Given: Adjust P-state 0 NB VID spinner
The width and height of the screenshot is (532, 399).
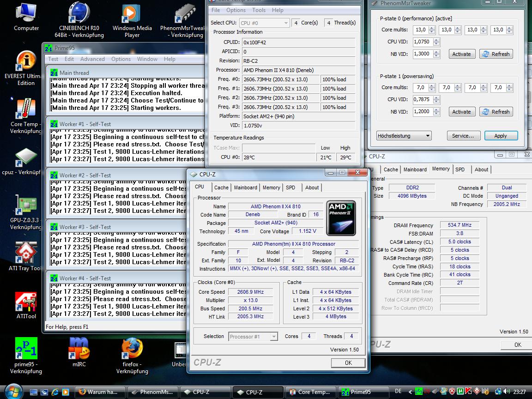Looking at the screenshot, I should pos(436,54).
